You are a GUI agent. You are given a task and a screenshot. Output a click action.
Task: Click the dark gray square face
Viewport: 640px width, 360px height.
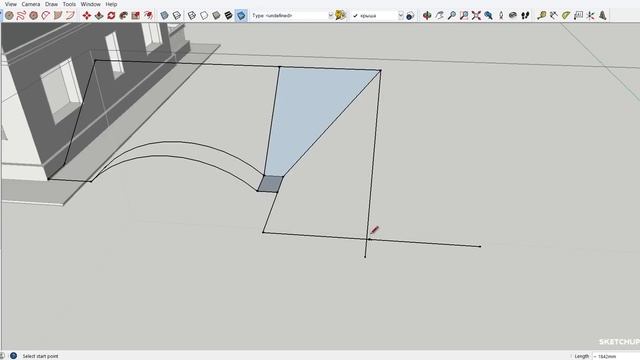270,184
